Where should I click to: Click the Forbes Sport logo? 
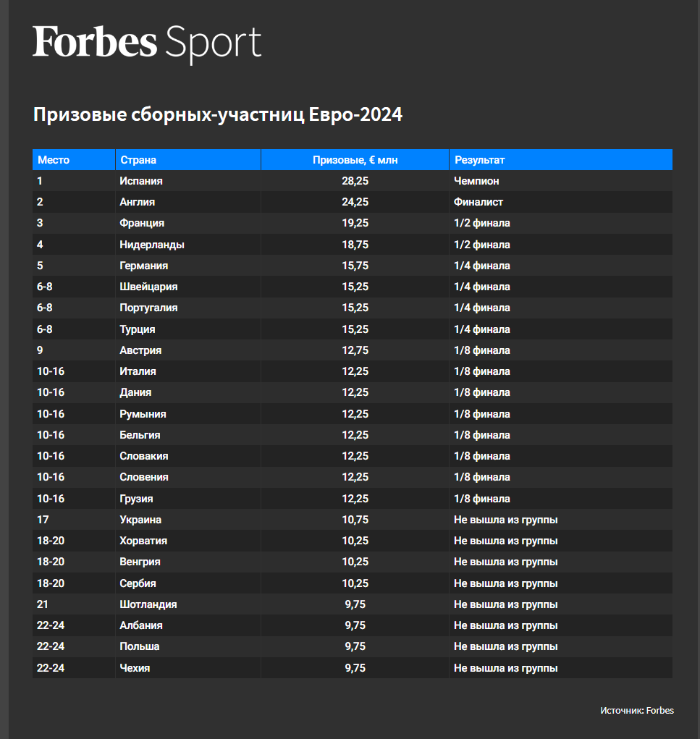click(x=147, y=43)
